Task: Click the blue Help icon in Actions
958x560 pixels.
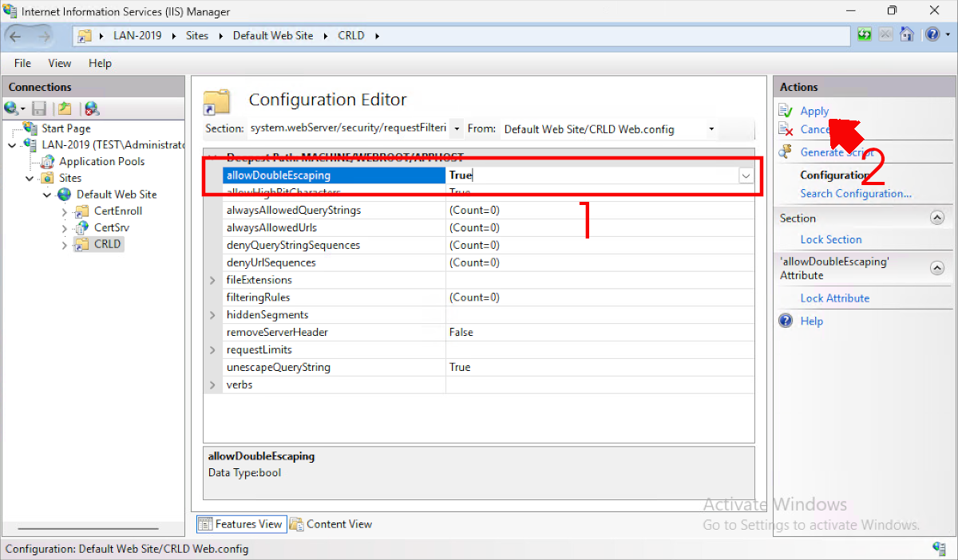Action: point(786,321)
